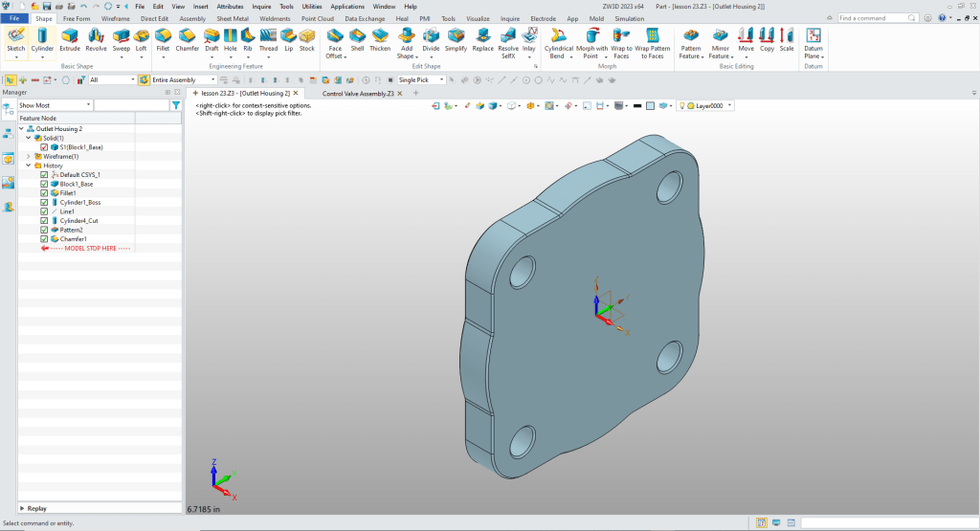Activate the Fillet engineering feature
This screenshot has width=980, height=531.
(x=163, y=37)
